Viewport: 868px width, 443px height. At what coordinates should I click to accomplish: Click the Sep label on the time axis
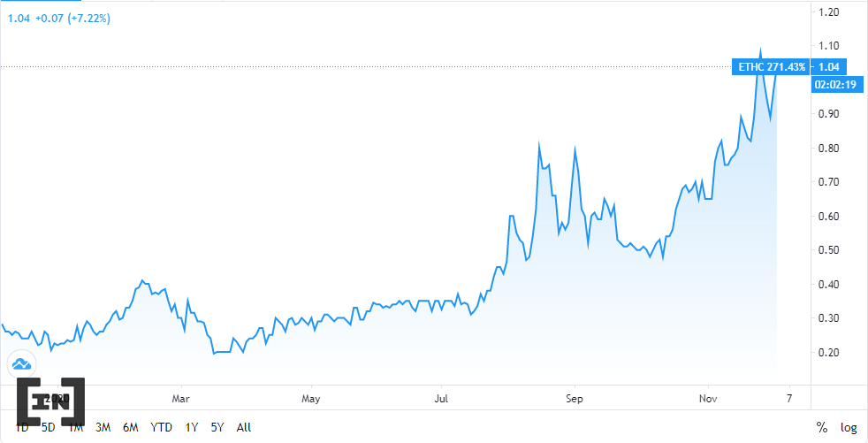click(575, 399)
